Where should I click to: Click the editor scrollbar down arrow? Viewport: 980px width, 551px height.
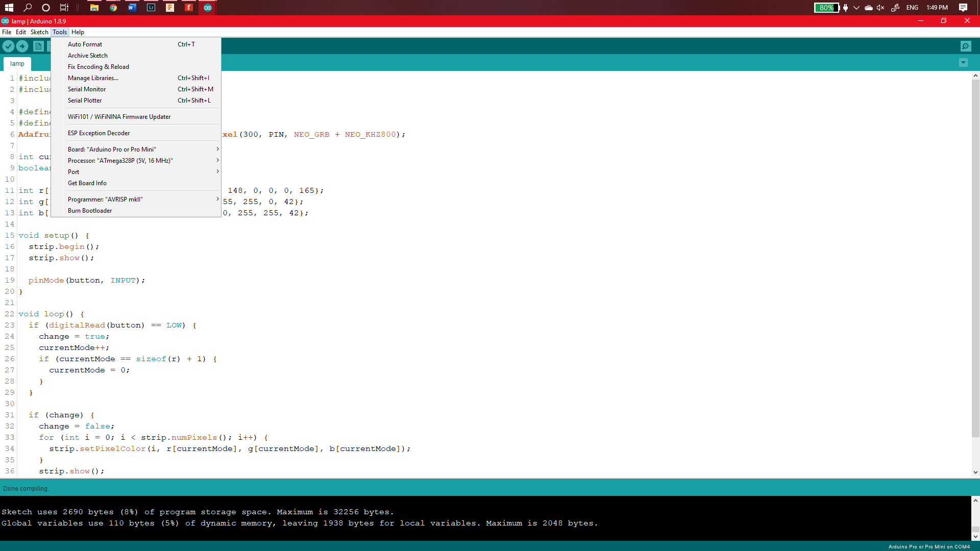(x=975, y=472)
